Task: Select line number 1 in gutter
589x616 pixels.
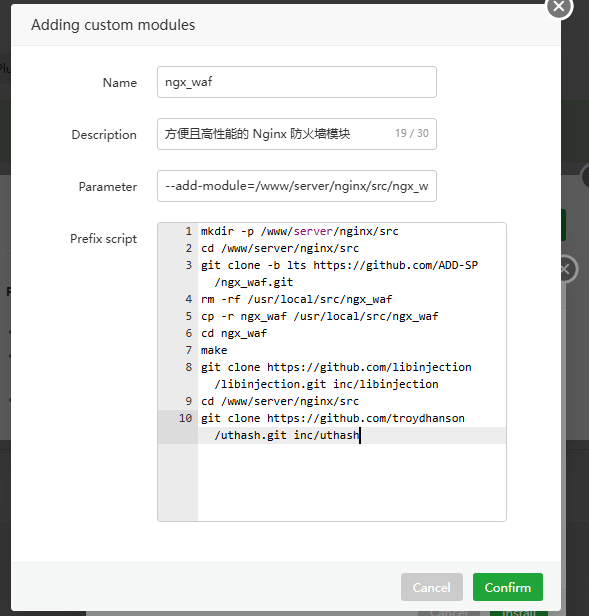Action: click(x=189, y=231)
